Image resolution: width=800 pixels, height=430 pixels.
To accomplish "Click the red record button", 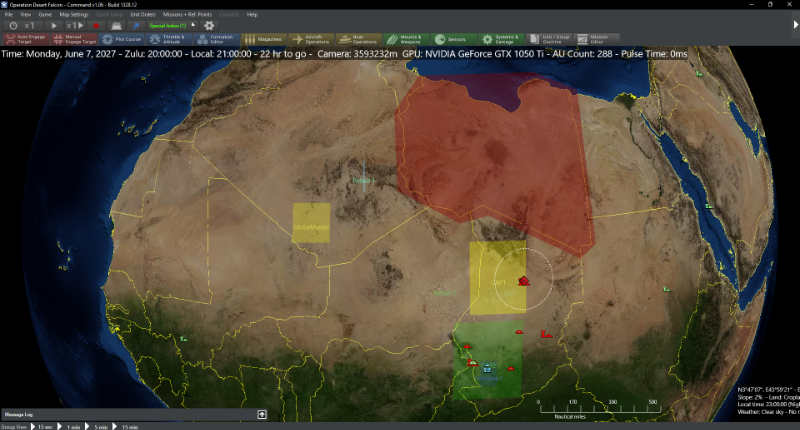I will (x=96, y=26).
